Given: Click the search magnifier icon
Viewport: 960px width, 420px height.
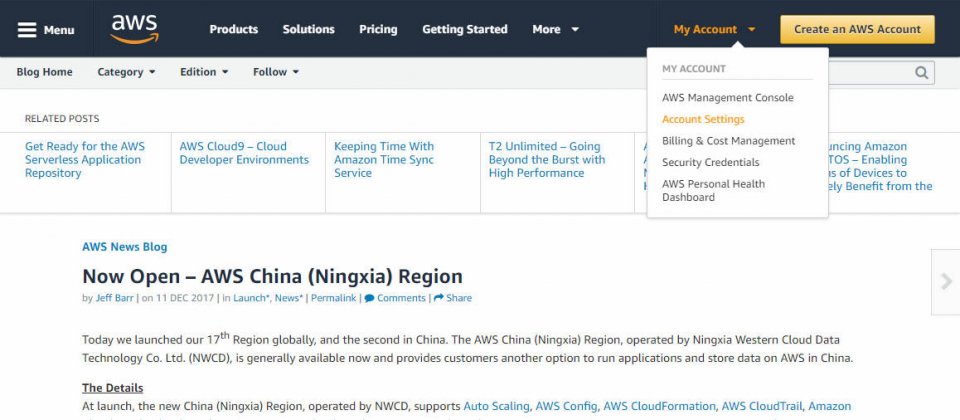Looking at the screenshot, I should tap(921, 73).
